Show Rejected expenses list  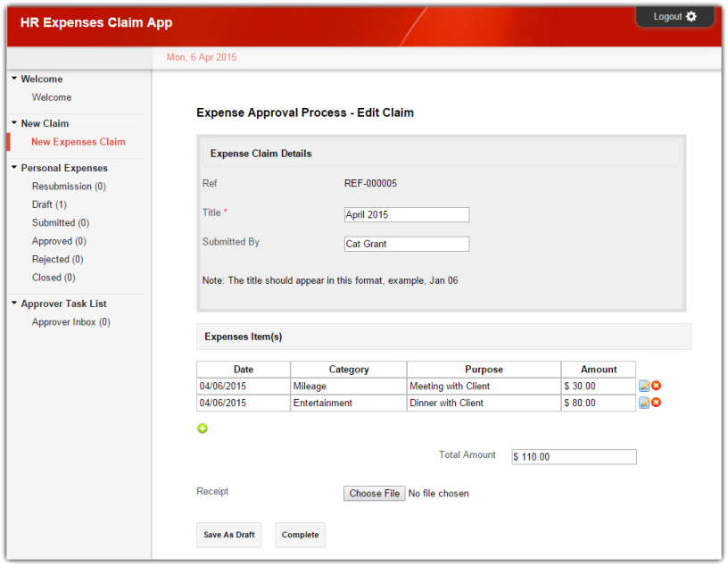(x=57, y=259)
